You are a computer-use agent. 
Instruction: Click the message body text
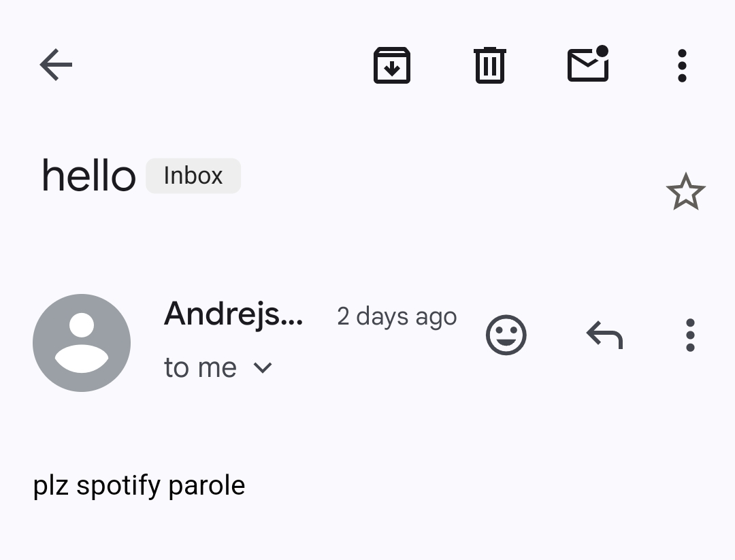click(x=140, y=485)
